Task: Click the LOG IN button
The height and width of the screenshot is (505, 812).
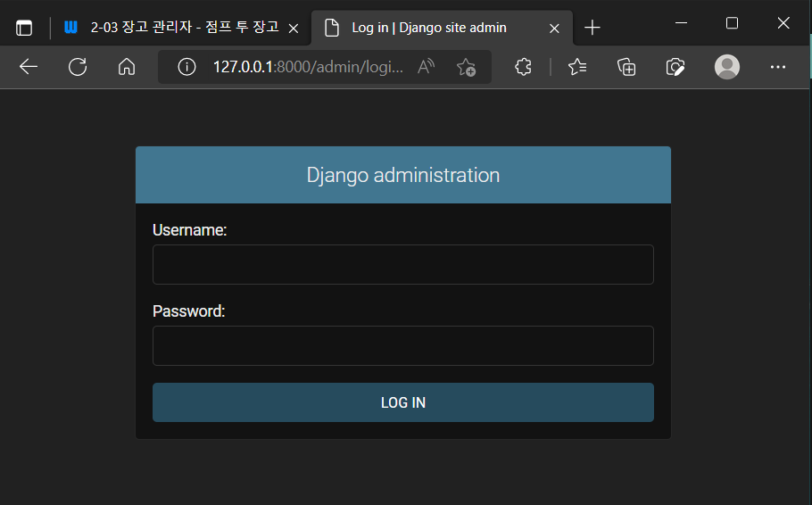Action: [403, 402]
